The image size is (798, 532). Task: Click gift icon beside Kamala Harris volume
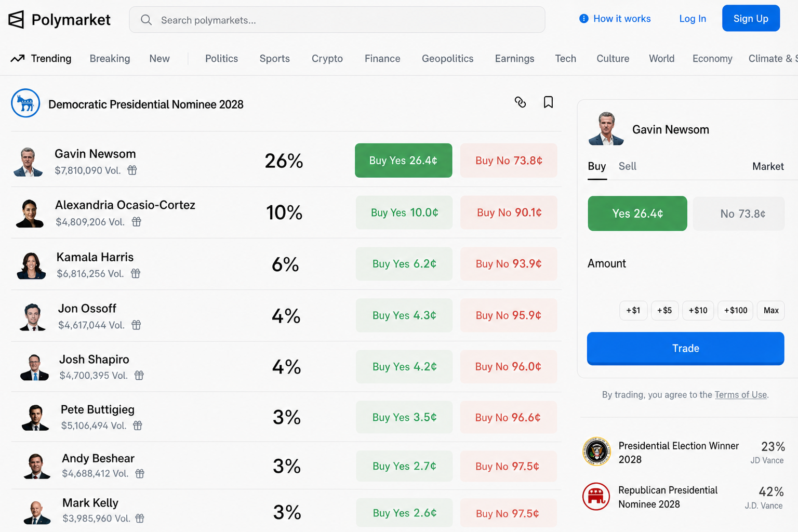click(x=136, y=273)
